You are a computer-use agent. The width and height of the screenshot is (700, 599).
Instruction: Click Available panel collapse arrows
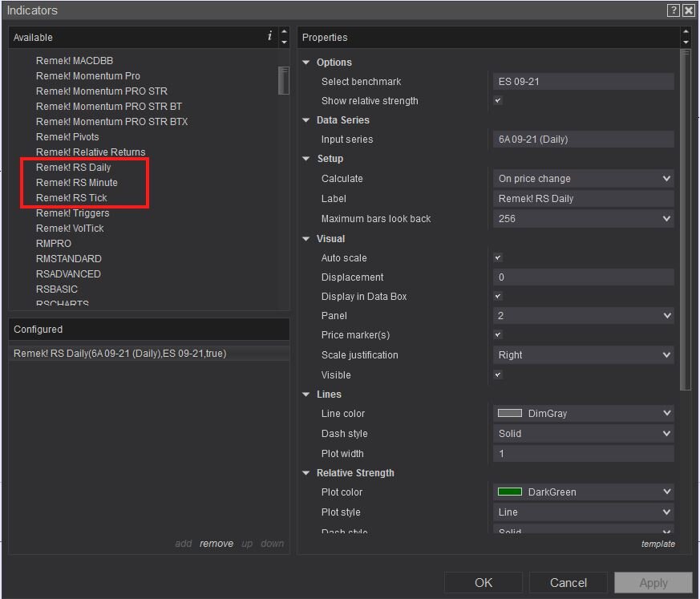click(x=284, y=37)
